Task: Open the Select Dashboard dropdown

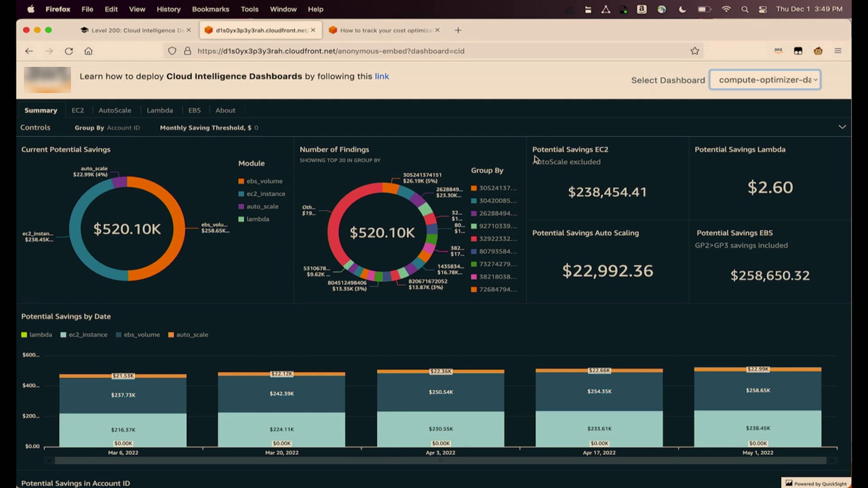Action: pos(765,80)
